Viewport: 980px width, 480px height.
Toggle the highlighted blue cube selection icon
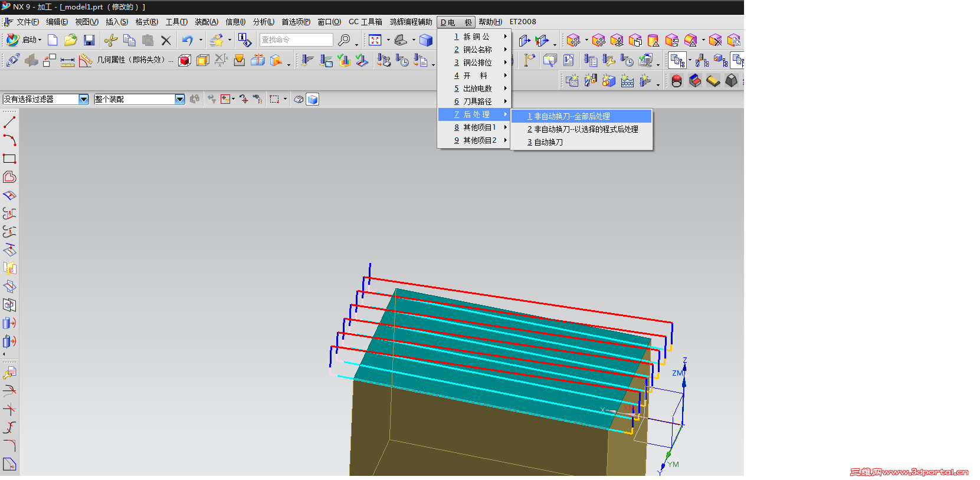coord(313,99)
